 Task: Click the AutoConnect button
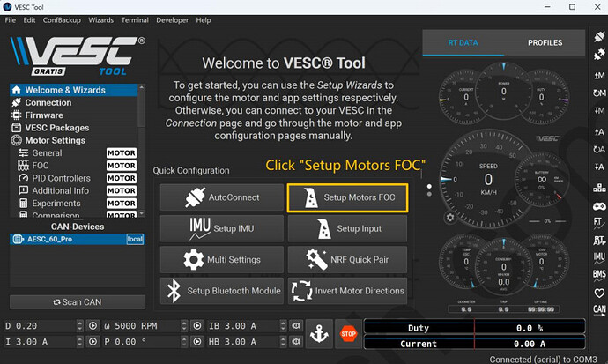coord(222,197)
